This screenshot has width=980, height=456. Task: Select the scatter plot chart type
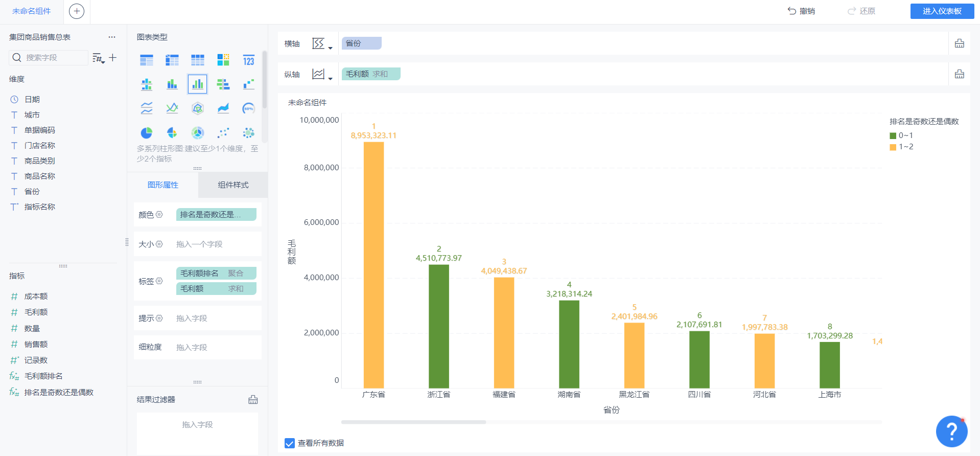(x=223, y=133)
